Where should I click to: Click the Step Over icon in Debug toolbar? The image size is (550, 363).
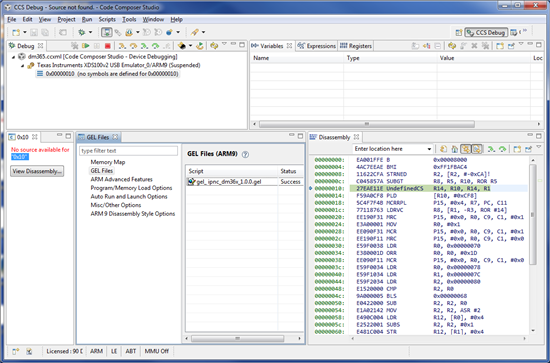pos(133,46)
